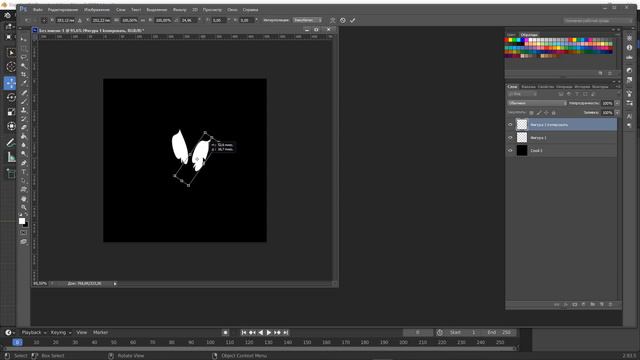Select the Annotate tool in Blender's toolbar

[11, 142]
